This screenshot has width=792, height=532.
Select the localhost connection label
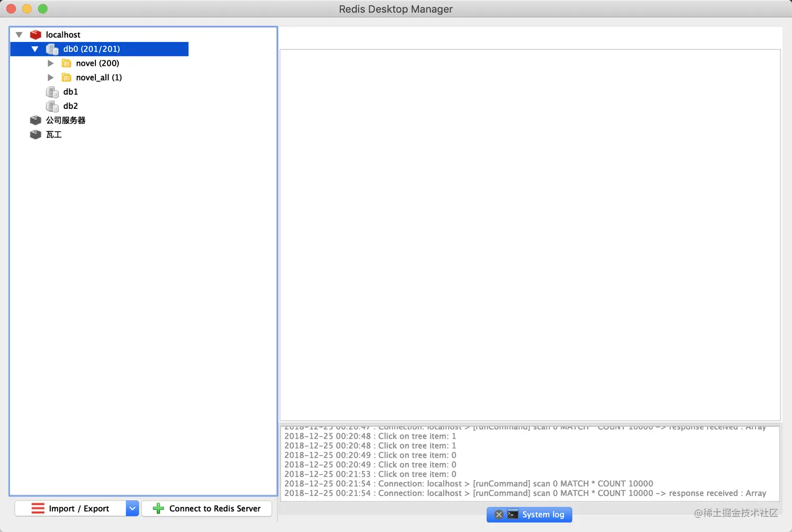(x=63, y=35)
